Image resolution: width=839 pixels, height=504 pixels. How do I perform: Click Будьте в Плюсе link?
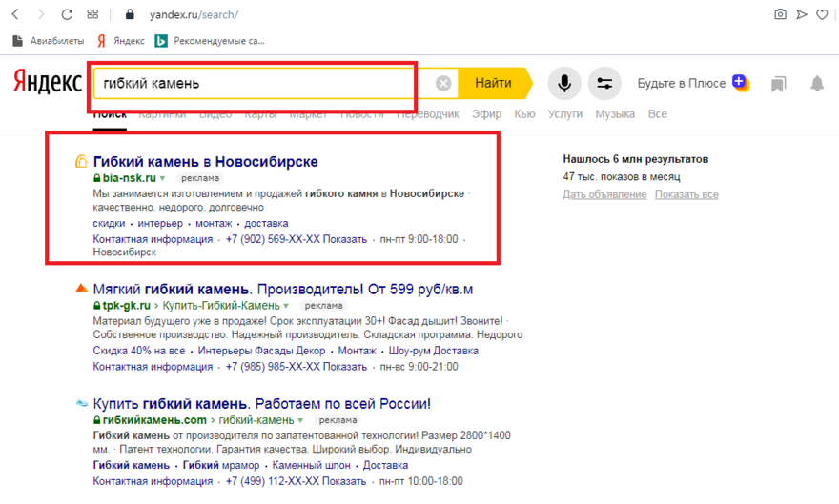click(x=681, y=84)
